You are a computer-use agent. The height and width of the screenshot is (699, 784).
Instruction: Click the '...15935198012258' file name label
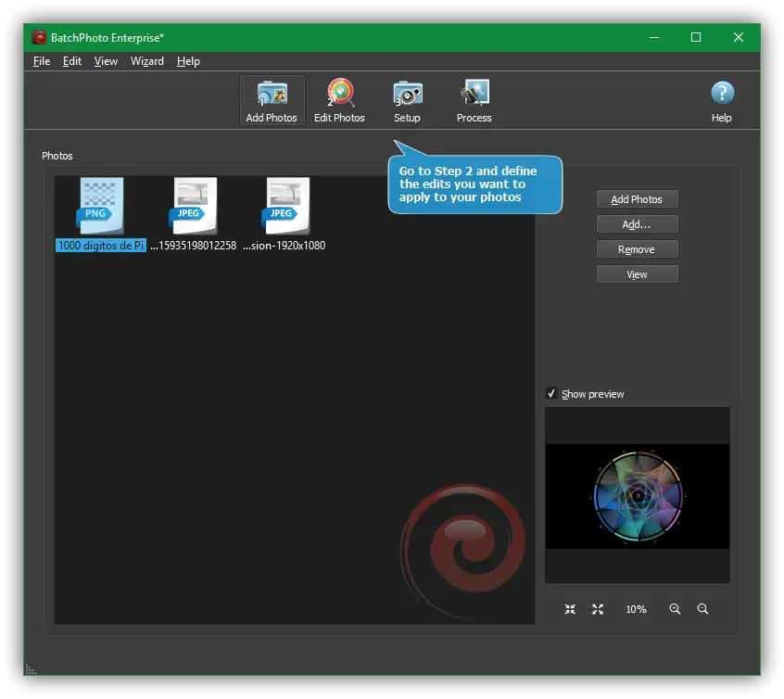coord(193,245)
